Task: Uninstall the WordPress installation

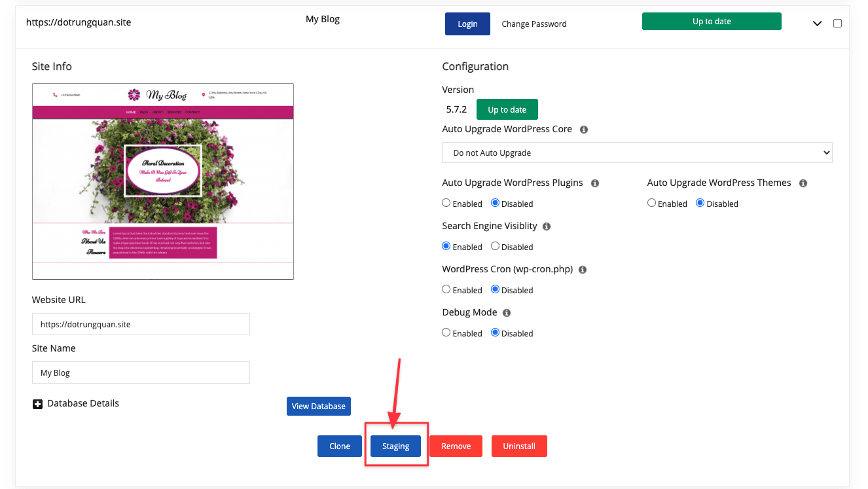Action: [519, 446]
